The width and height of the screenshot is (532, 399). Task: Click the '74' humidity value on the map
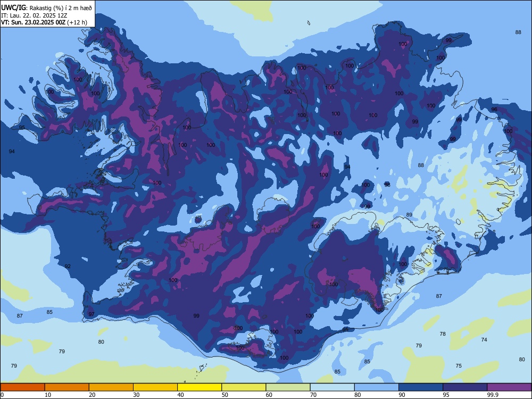(x=484, y=339)
